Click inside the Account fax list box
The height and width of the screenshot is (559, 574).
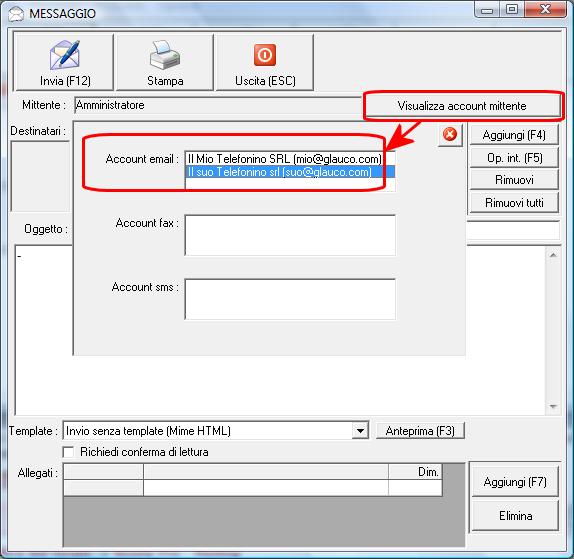[x=290, y=235]
